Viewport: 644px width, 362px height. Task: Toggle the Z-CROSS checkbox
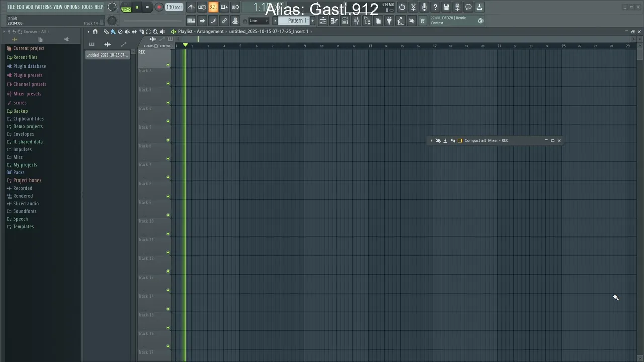pos(156,46)
